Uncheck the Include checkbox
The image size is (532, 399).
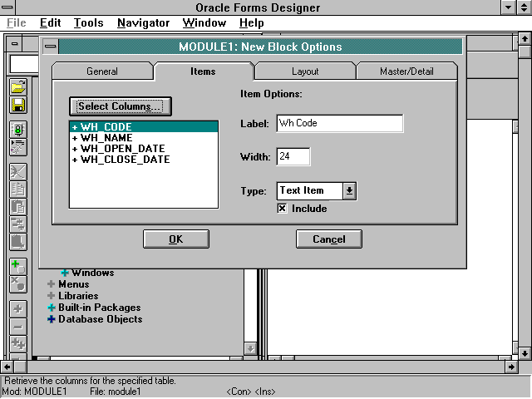click(x=283, y=209)
